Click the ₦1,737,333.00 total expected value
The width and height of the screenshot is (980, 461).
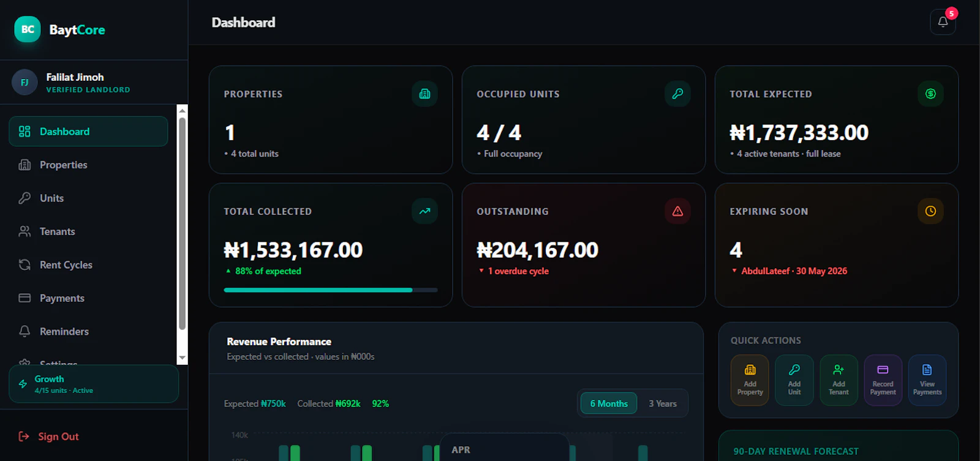point(799,133)
